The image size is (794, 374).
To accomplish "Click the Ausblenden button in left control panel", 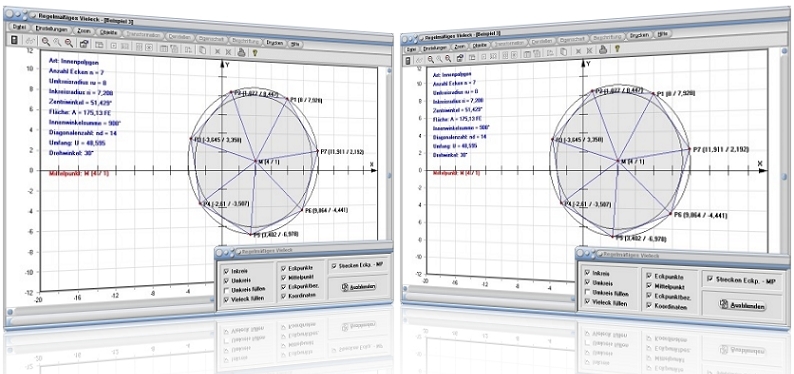I will [x=359, y=287].
